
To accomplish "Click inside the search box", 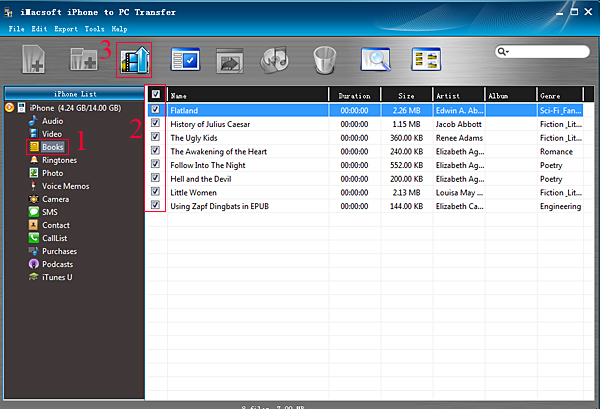I will 548,51.
